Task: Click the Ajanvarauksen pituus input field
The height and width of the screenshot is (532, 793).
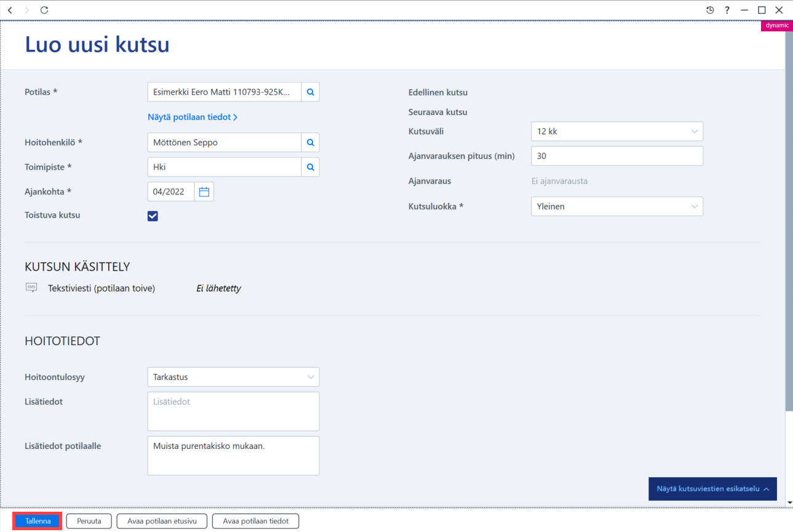Action: pyautogui.click(x=616, y=156)
